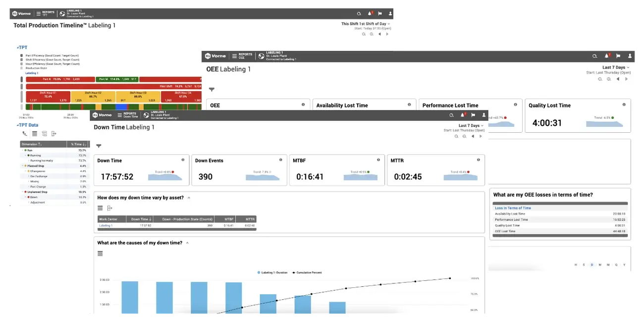Collapse the TPT section header
The height and width of the screenshot is (322, 644).
coord(22,48)
